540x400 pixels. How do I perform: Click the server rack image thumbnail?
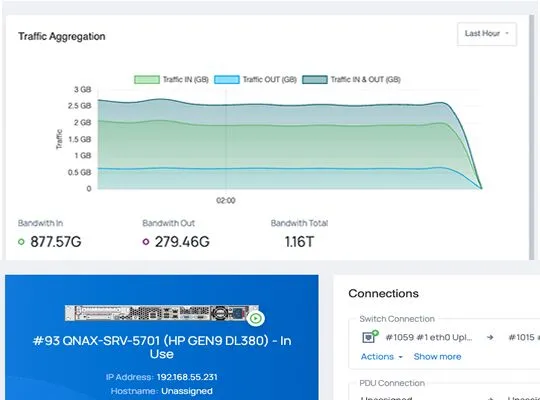pyautogui.click(x=162, y=313)
